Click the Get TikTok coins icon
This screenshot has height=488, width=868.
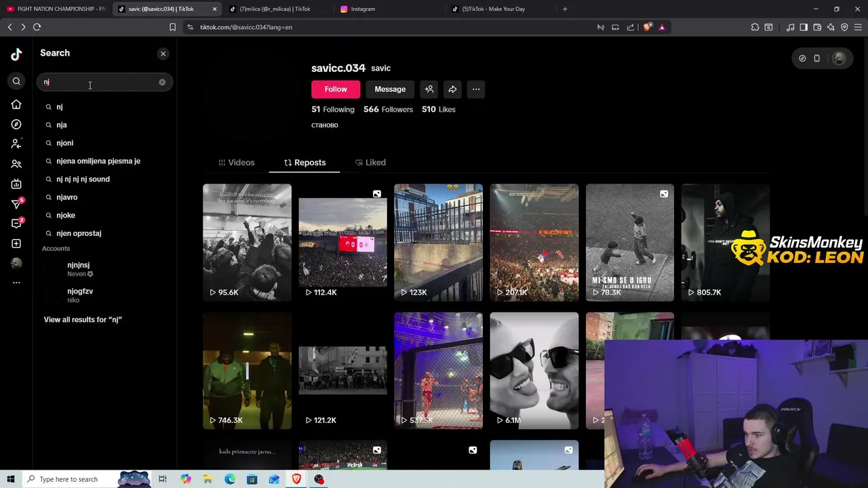pyautogui.click(x=802, y=58)
